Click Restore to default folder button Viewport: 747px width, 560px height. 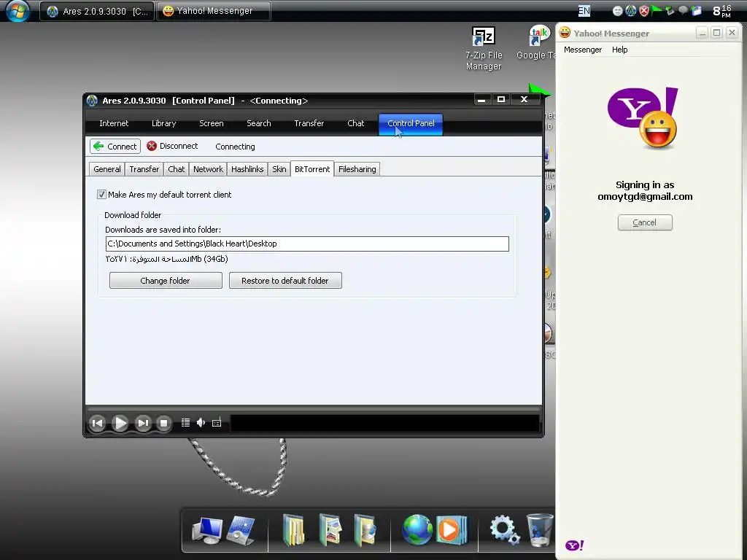tap(285, 281)
